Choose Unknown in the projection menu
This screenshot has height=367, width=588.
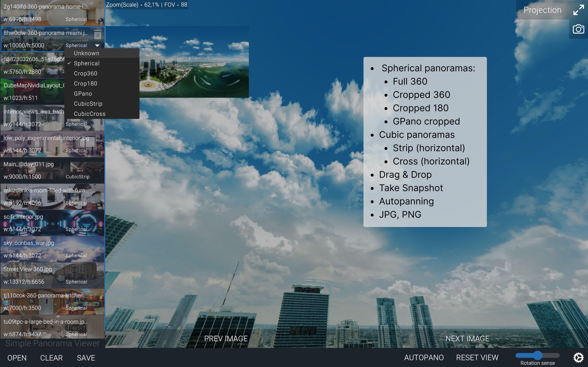102,53
